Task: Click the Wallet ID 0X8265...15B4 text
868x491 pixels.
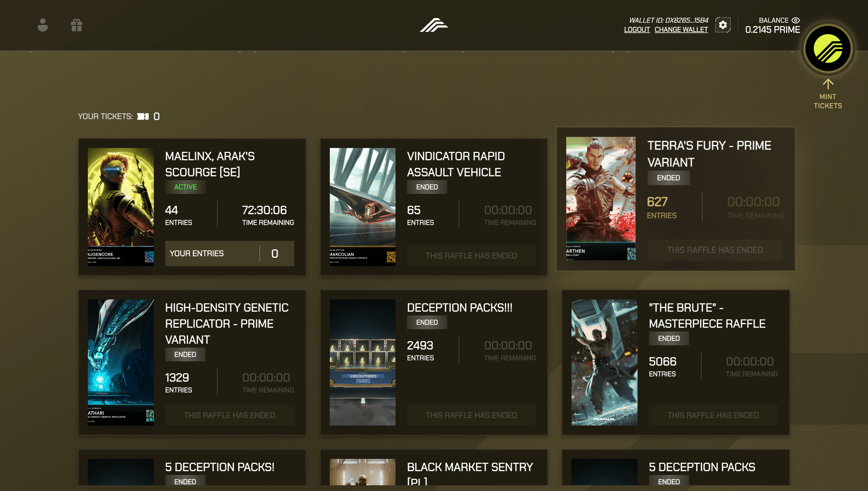Action: point(669,20)
